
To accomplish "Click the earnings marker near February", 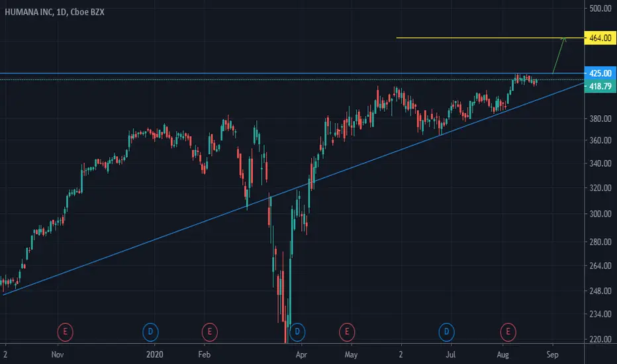I will point(210,332).
